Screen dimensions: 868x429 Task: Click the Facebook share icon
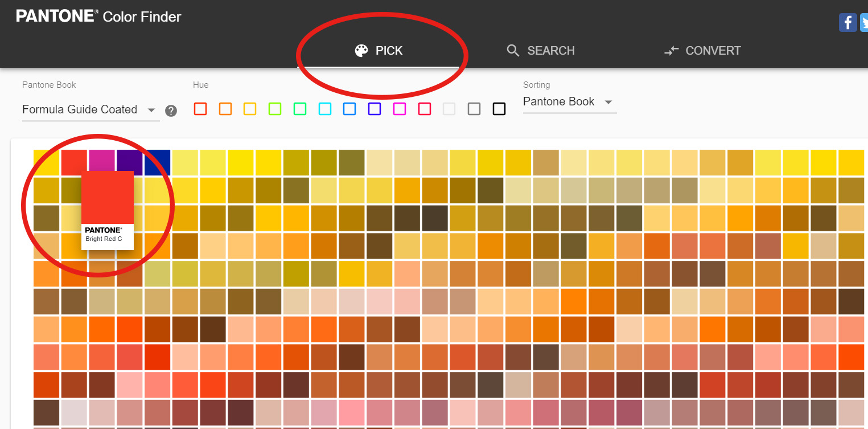(x=848, y=23)
